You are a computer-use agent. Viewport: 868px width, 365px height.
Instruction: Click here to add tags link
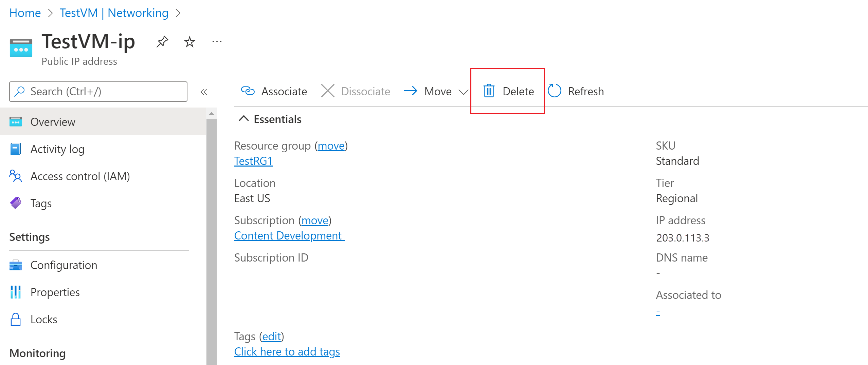[x=287, y=351]
